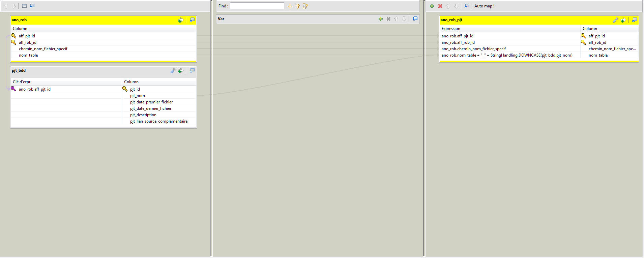This screenshot has height=258, width=644.
Task: Minimize the ano_rob_pjt output table
Action: tap(635, 20)
